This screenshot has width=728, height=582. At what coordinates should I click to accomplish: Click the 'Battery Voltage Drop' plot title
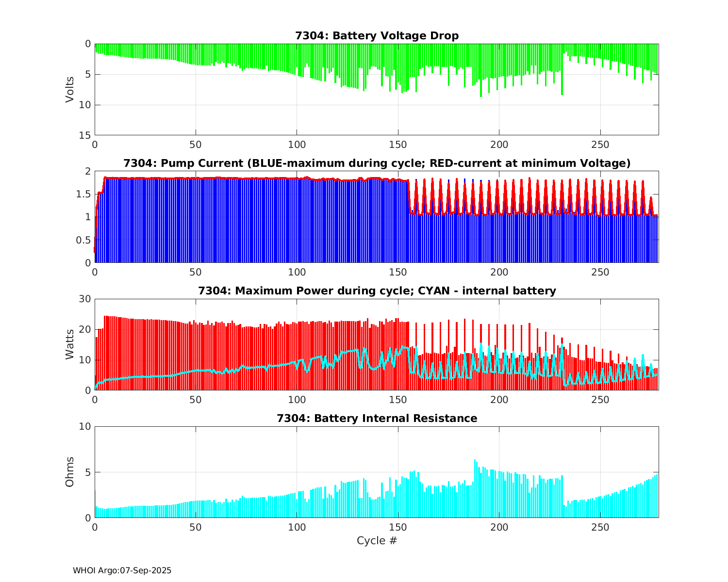(377, 36)
